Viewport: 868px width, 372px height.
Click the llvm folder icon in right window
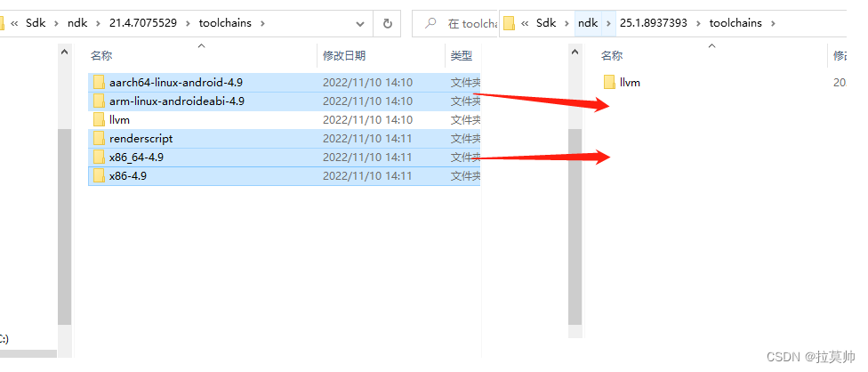(609, 83)
